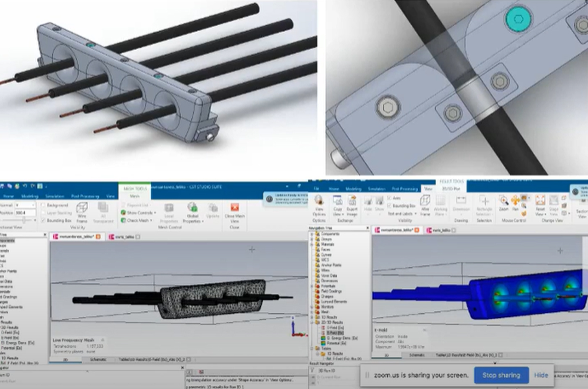Image resolution: width=588 pixels, height=389 pixels.
Task: Open the 2D/3D Plot ribbon tab
Action: (x=451, y=189)
